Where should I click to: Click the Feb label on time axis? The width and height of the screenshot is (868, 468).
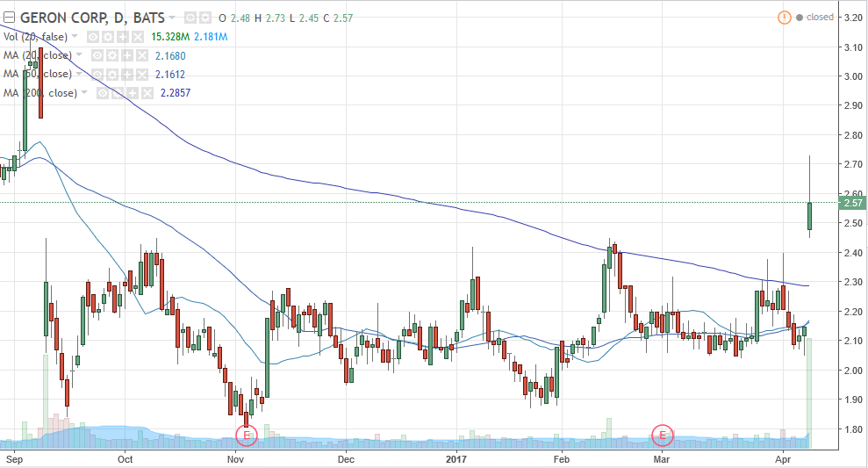click(562, 459)
